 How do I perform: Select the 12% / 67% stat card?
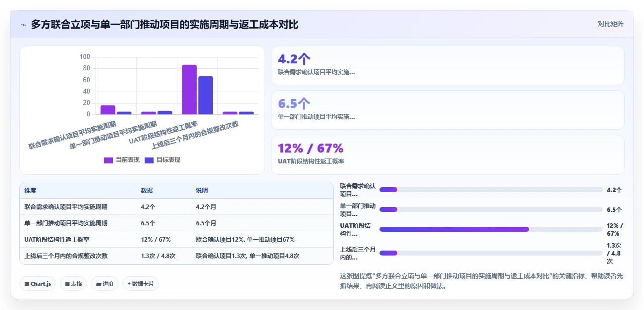coord(448,155)
